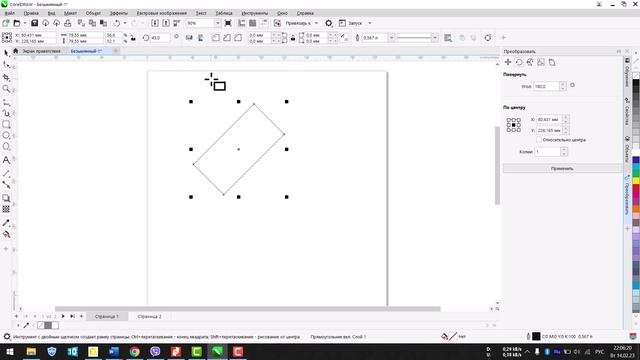Viewport: 640px width, 360px height.
Task: Select the top-left anchor point in origin grid
Action: click(509, 120)
